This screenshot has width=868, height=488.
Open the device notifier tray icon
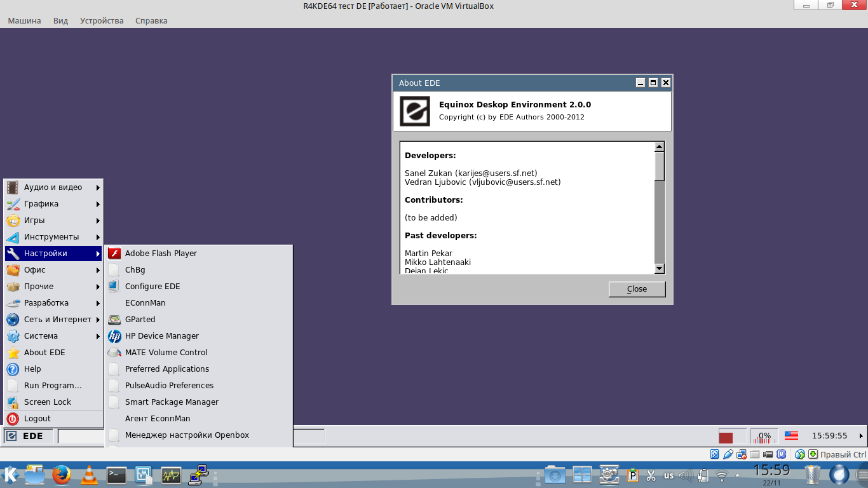pyautogui.click(x=703, y=475)
